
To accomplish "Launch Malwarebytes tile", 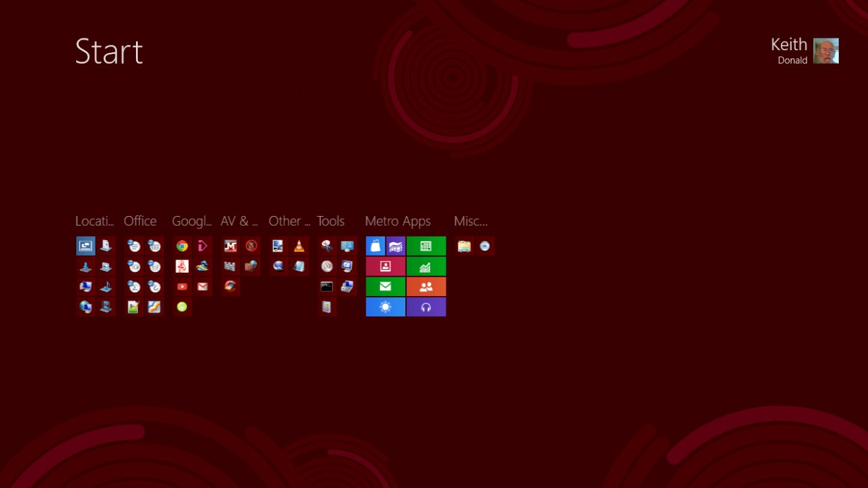I will click(230, 246).
